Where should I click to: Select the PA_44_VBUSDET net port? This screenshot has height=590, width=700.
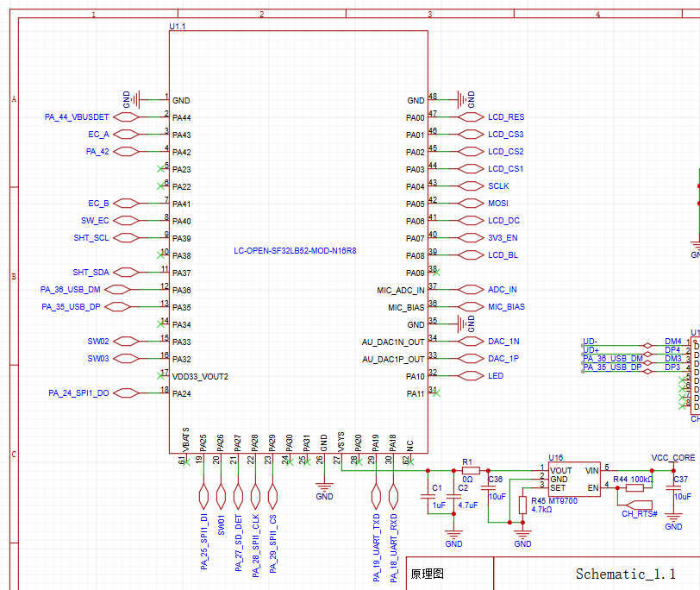coord(126,117)
